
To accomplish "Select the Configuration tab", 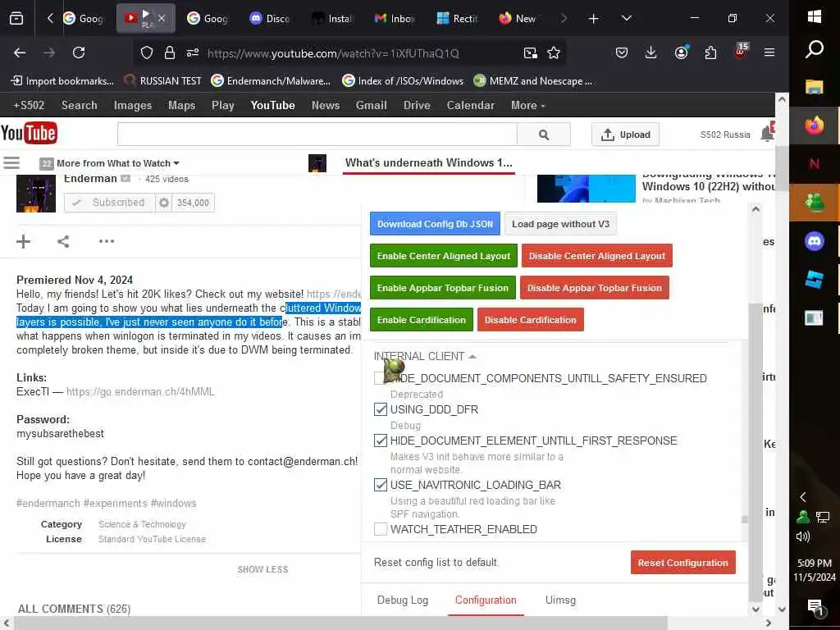I will coord(486,600).
